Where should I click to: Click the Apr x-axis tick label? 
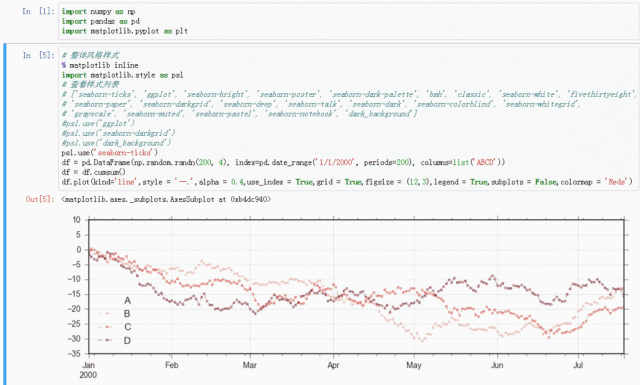coord(333,365)
